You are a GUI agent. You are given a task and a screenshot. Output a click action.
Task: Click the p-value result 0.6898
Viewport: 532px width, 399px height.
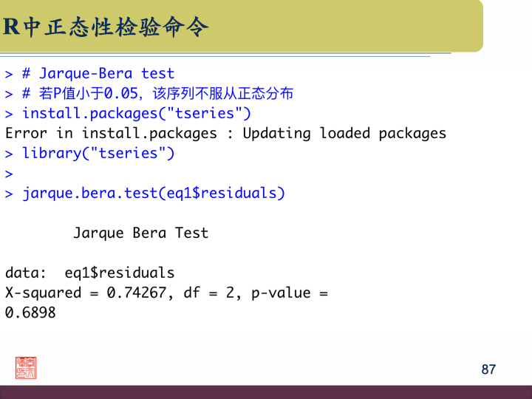tap(30, 313)
